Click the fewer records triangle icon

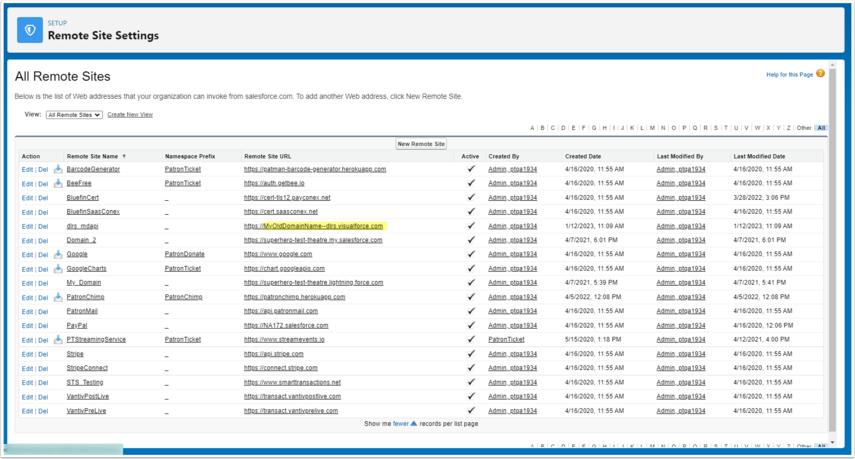[413, 423]
